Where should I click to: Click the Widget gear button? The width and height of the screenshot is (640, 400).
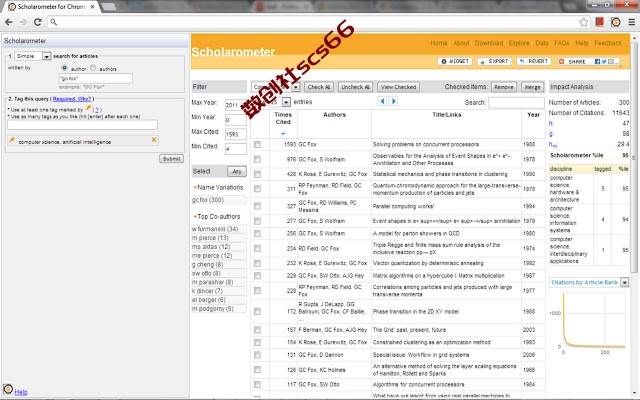point(455,61)
